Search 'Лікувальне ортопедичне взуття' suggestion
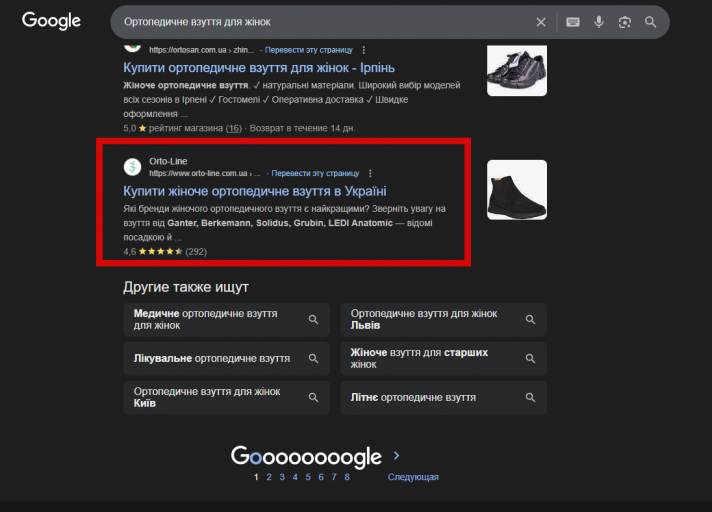The image size is (712, 512). tap(227, 359)
